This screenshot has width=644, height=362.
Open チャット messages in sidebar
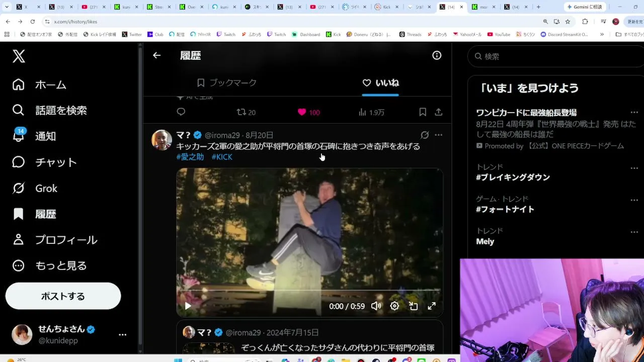(44, 162)
